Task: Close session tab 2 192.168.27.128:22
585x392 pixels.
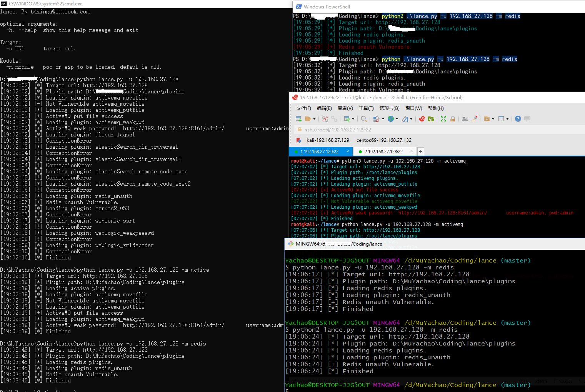Action: 412,151
